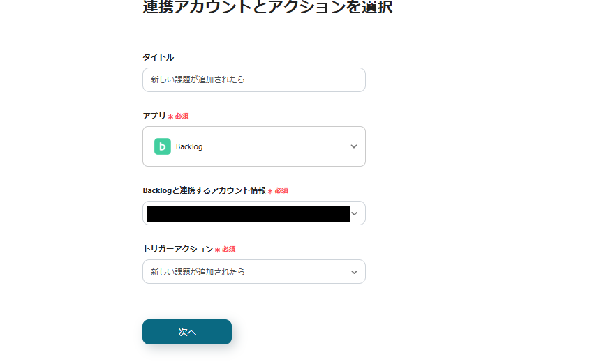This screenshot has height=364, width=599.
Task: Expand the アプリ dropdown chevron
Action: [x=354, y=146]
